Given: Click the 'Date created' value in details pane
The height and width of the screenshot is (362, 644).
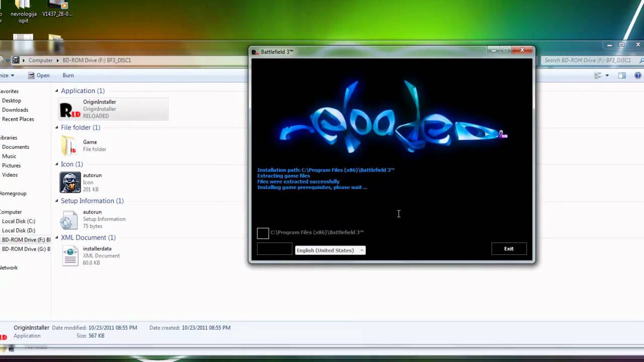Looking at the screenshot, I should [x=206, y=328].
